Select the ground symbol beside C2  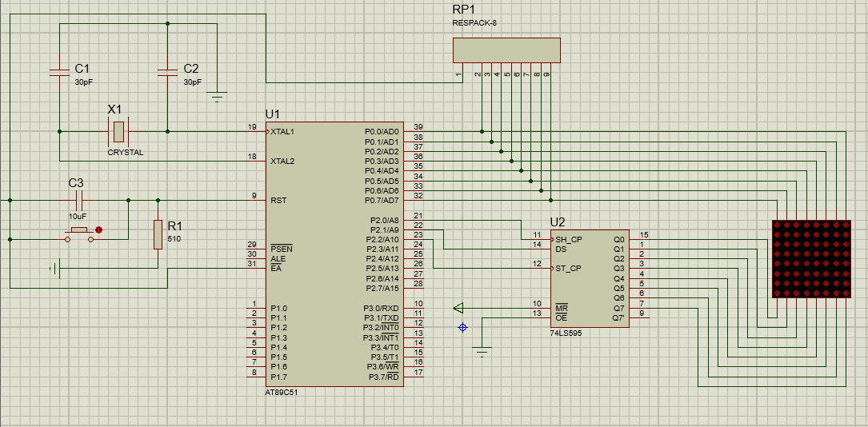[217, 98]
